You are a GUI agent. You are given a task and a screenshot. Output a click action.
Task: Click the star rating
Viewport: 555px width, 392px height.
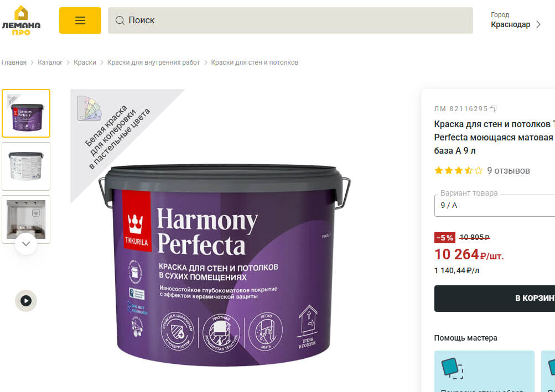458,170
